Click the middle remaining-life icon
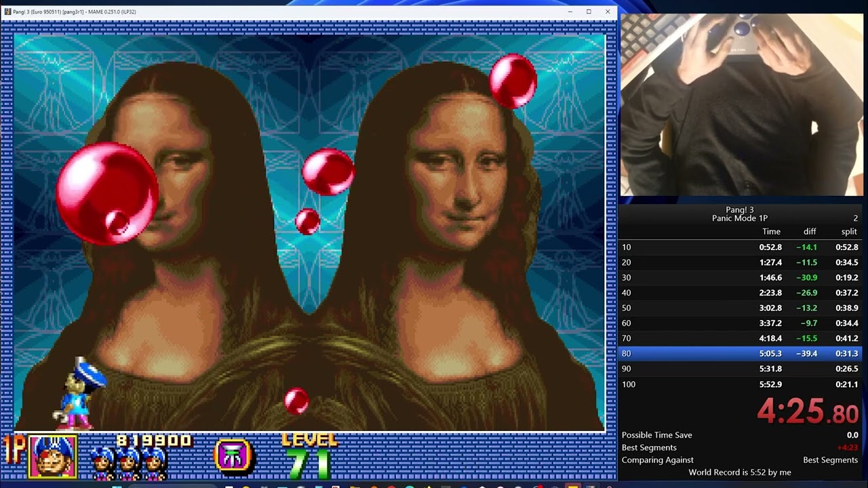Screen dimensions: 868x488 point(128,462)
